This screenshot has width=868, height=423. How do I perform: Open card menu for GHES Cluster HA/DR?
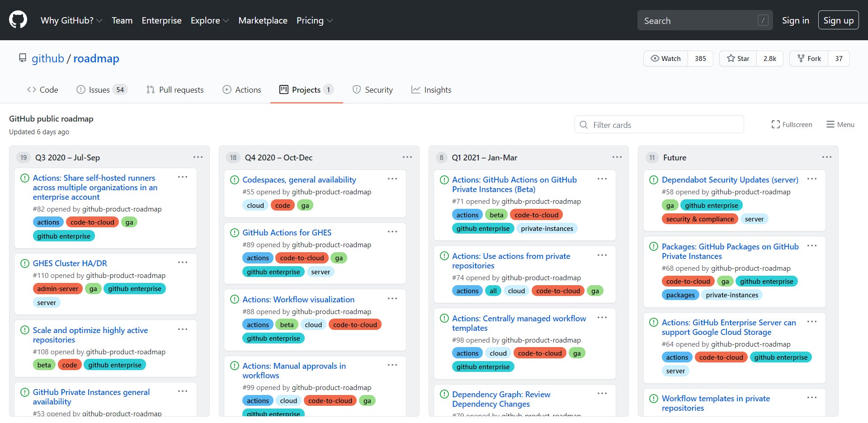[183, 262]
